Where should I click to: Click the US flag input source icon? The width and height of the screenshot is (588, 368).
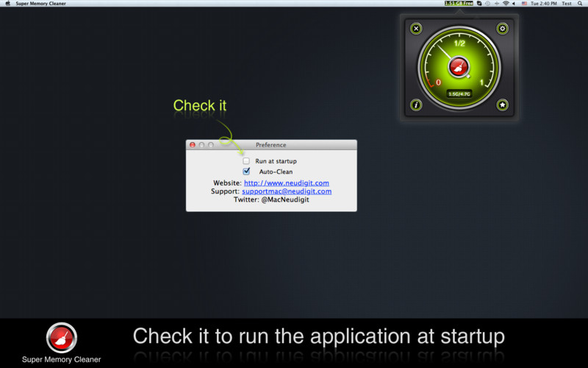(524, 4)
